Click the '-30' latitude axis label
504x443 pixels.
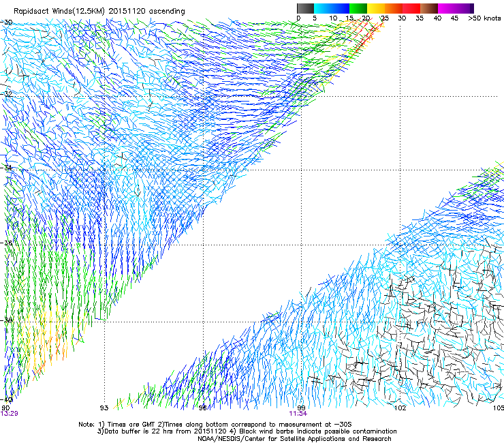pos(6,22)
